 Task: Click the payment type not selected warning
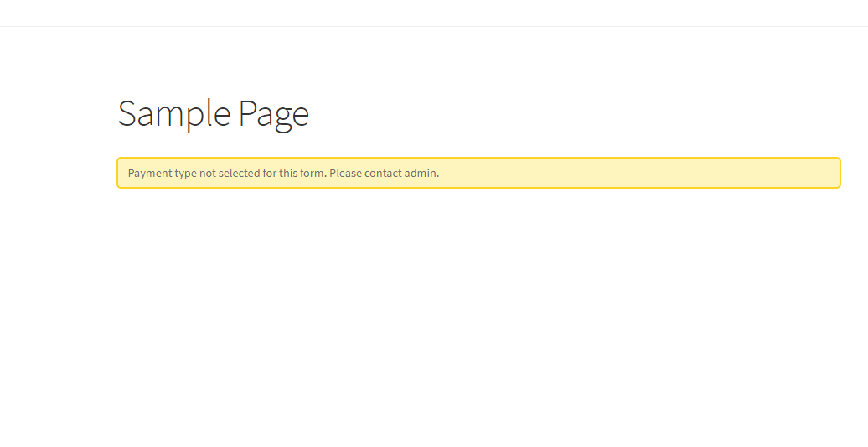pos(478,173)
